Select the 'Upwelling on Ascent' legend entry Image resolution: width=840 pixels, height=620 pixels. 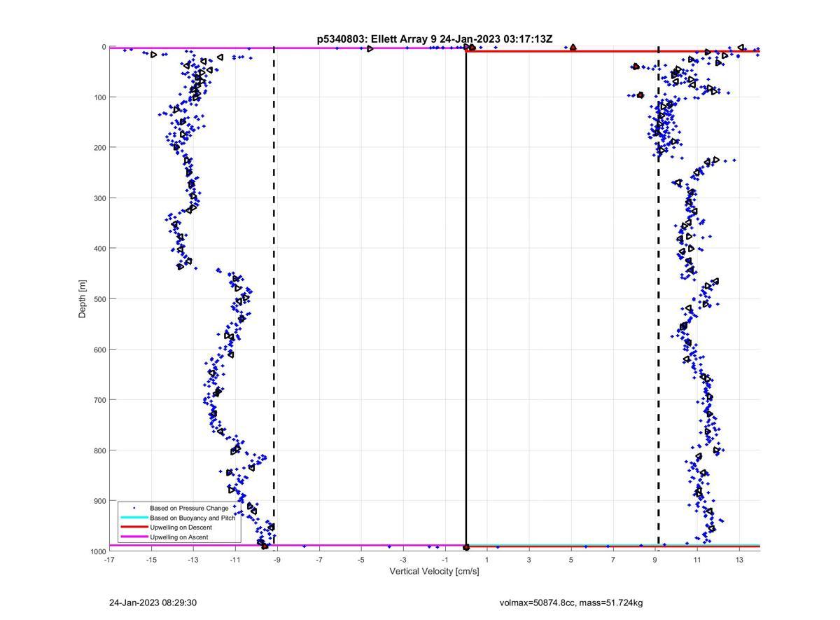[181, 537]
